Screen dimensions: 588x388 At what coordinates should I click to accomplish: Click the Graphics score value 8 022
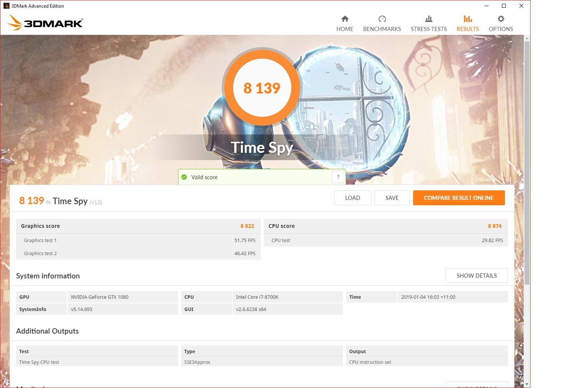pos(247,226)
